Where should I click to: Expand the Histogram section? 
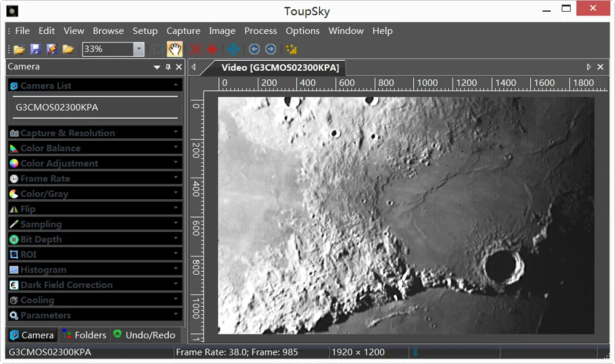pos(95,269)
